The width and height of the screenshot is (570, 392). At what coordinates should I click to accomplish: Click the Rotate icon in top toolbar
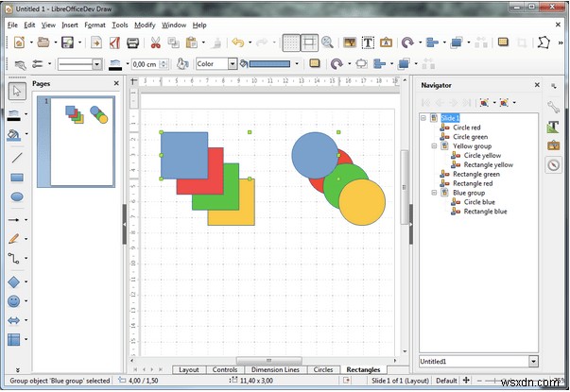tap(407, 43)
